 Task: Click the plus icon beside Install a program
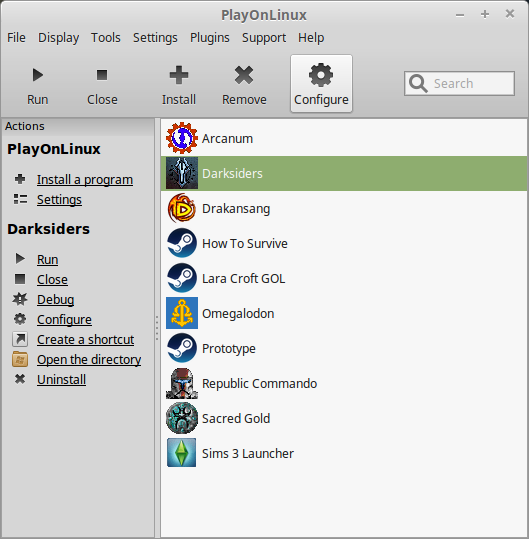[x=20, y=179]
